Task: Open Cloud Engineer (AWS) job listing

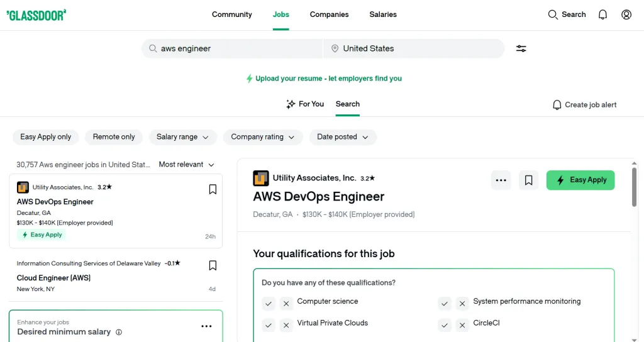Action: click(x=53, y=278)
